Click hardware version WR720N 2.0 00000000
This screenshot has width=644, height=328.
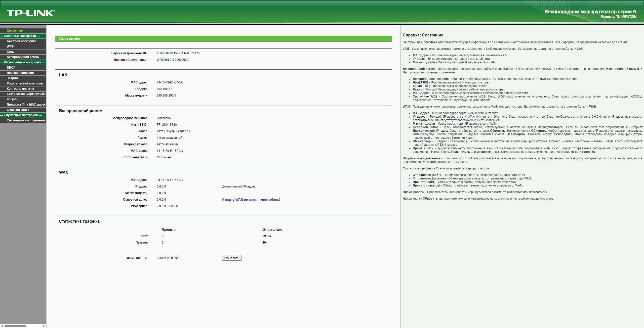click(x=172, y=60)
